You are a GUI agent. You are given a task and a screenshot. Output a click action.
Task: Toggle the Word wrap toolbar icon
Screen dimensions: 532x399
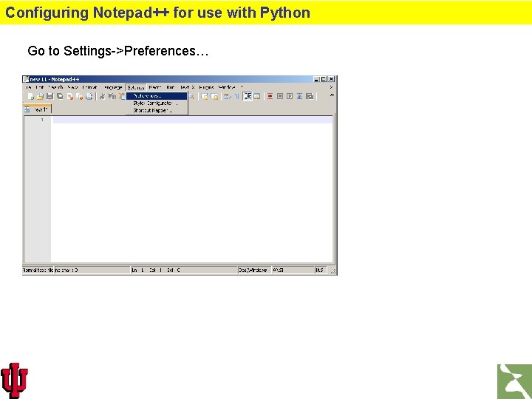[x=228, y=96]
